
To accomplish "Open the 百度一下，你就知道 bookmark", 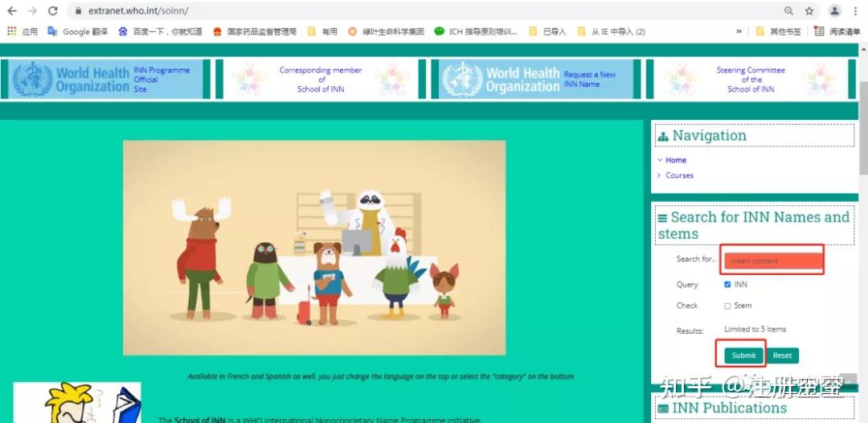I will coord(160,31).
